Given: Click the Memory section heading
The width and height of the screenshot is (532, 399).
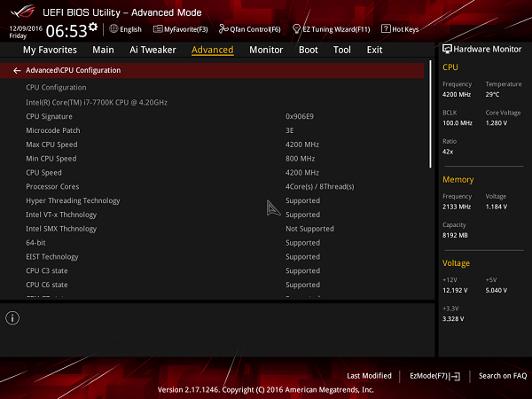Looking at the screenshot, I should click(x=458, y=180).
